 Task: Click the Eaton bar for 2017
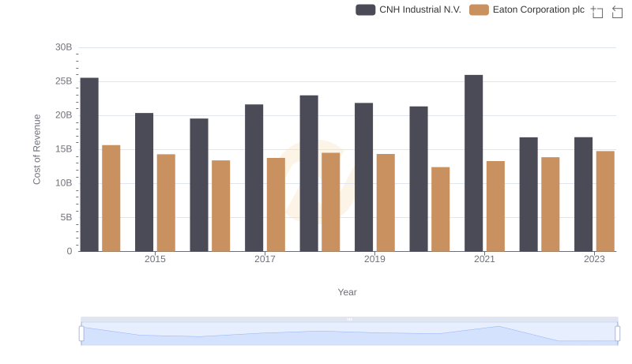[276, 205]
